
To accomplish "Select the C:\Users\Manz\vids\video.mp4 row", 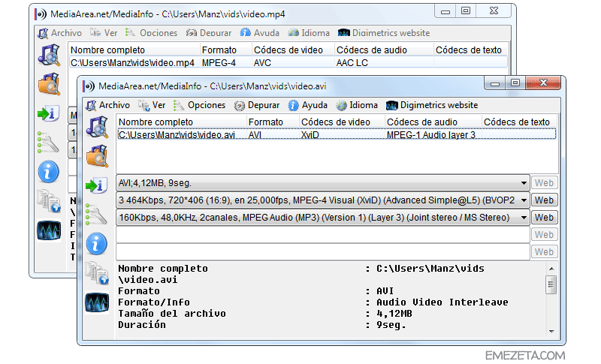I will pyautogui.click(x=288, y=63).
